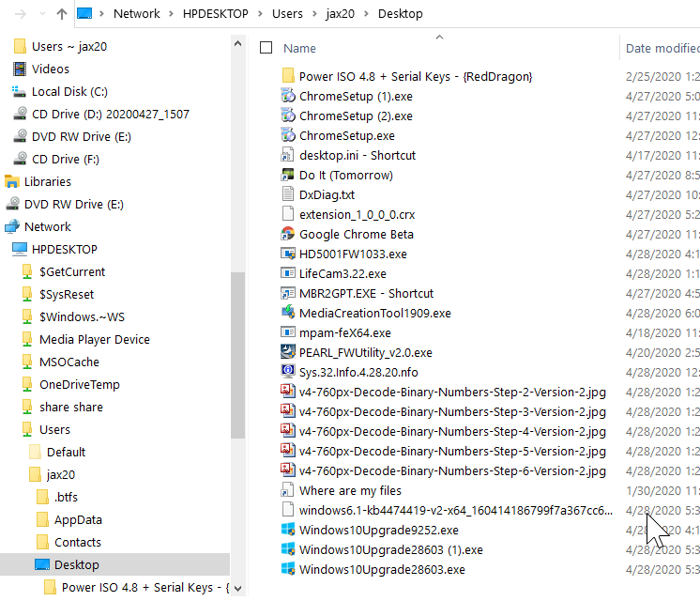Click the Videos library icon in sidebar

pyautogui.click(x=20, y=69)
